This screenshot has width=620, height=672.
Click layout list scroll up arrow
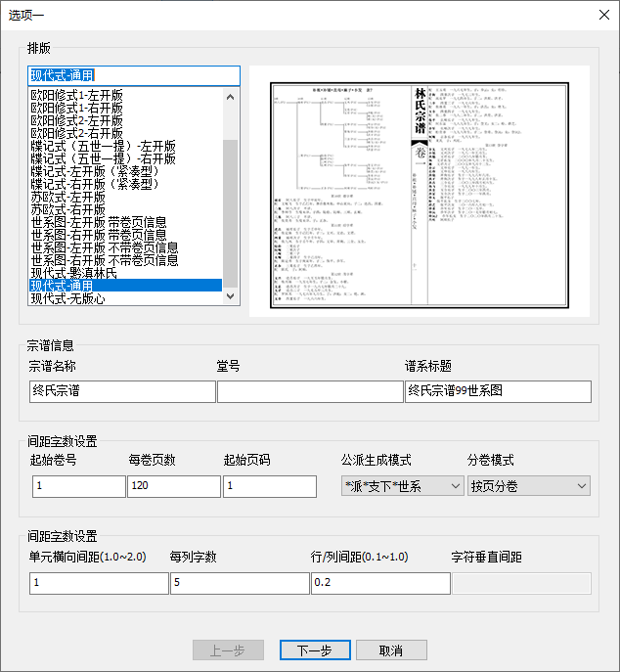pyautogui.click(x=231, y=97)
